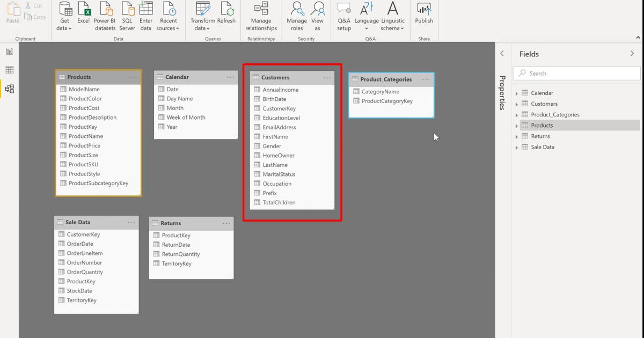Publish the report

(423, 16)
